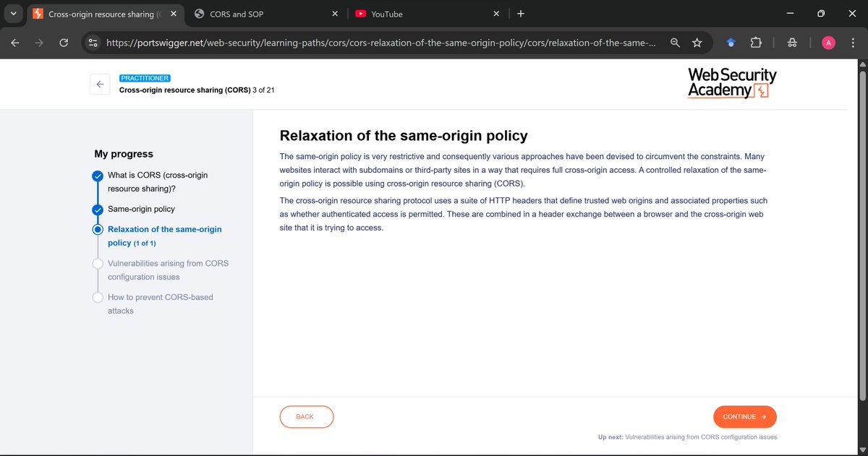This screenshot has height=456, width=868.
Task: Switch to the CORS and SOP tab
Action: (266, 14)
